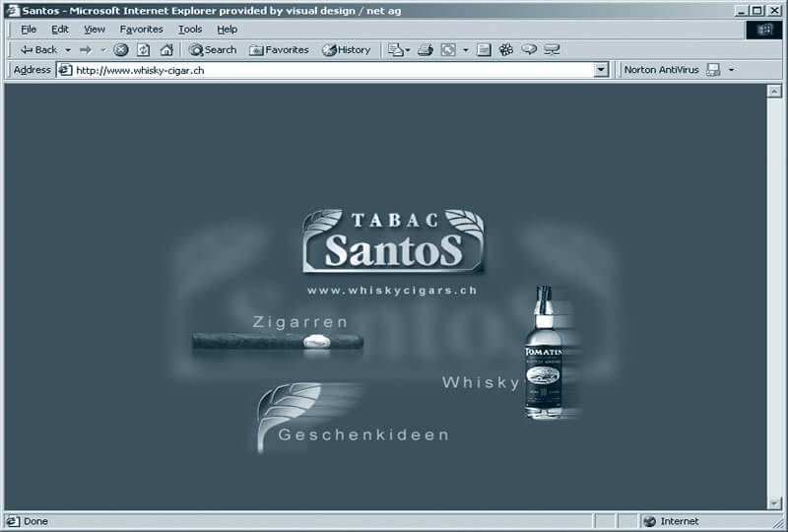
Task: Open the Tools menu
Action: coord(190,30)
